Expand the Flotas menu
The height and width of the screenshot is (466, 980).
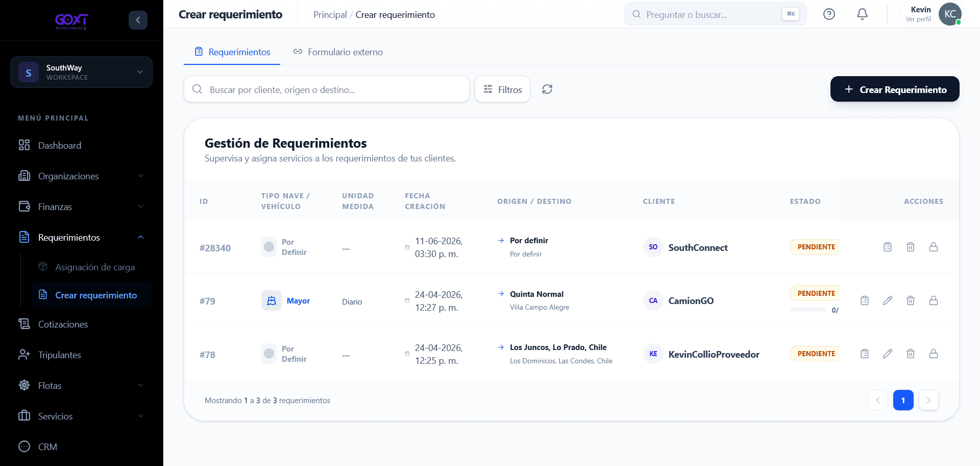tap(82, 386)
